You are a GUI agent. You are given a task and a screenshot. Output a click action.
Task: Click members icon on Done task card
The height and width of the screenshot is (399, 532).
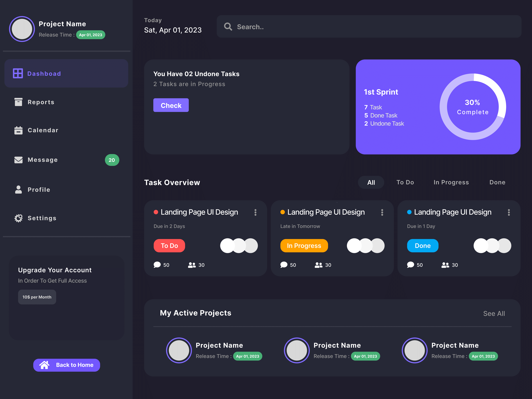445,265
